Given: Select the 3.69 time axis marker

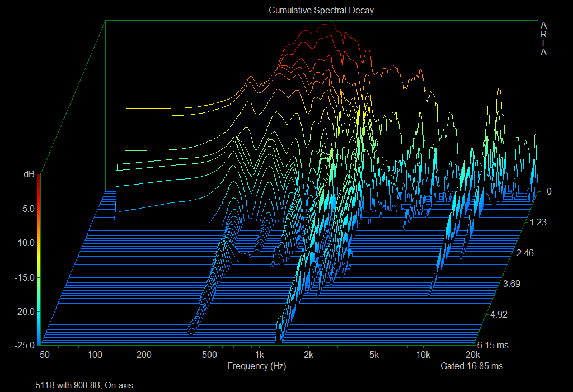Looking at the screenshot, I should 512,284.
